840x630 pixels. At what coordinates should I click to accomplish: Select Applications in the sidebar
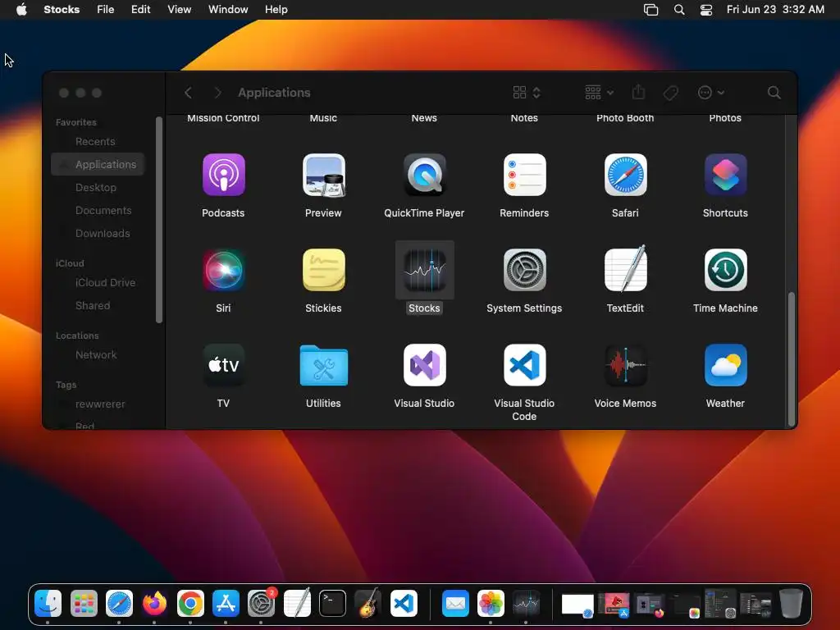(x=98, y=164)
